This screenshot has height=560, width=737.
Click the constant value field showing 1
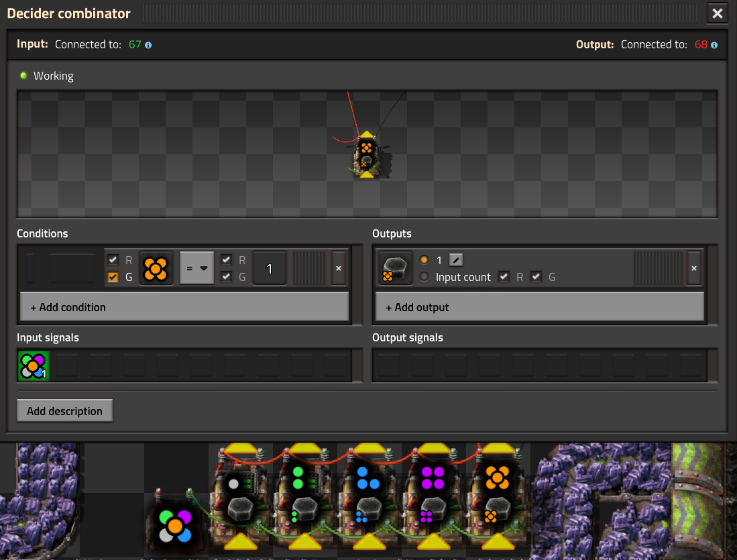click(270, 268)
